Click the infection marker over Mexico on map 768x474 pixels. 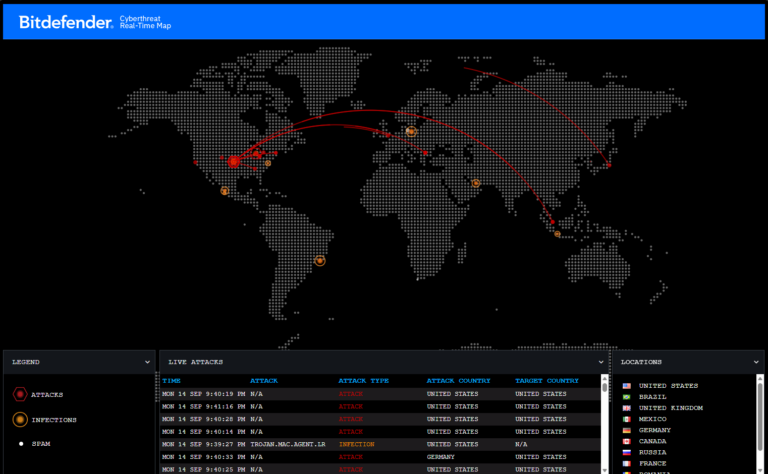coord(224,190)
